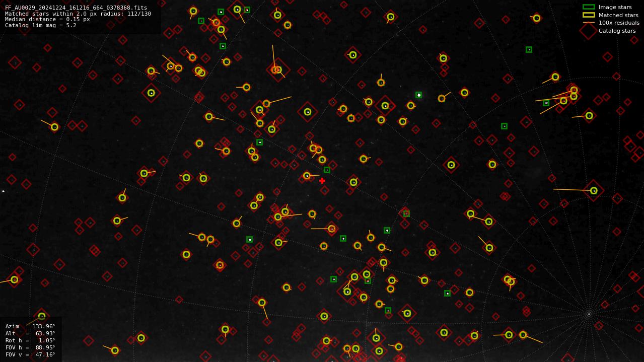644x362 pixels.
Task: Click the red 'Catalog stars' legend diamond
Action: [589, 31]
